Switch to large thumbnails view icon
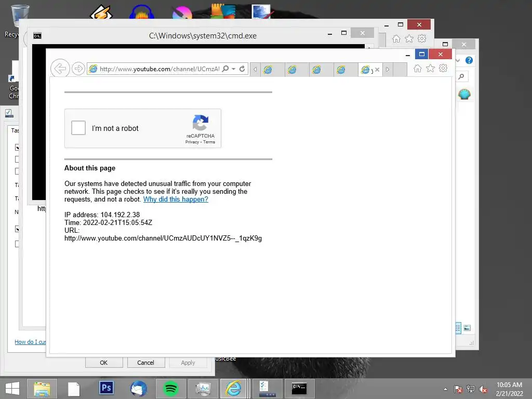Image resolution: width=532 pixels, height=399 pixels. (x=467, y=328)
